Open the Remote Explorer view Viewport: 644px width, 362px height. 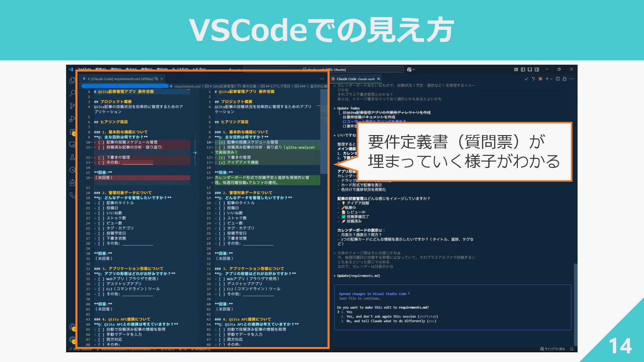[x=72, y=144]
